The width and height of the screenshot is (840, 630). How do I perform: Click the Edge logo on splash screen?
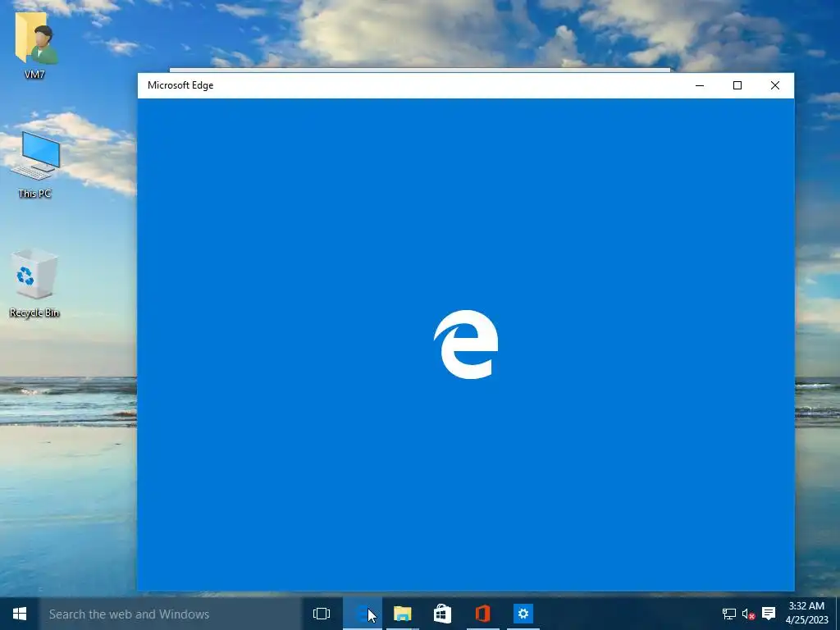tap(466, 345)
